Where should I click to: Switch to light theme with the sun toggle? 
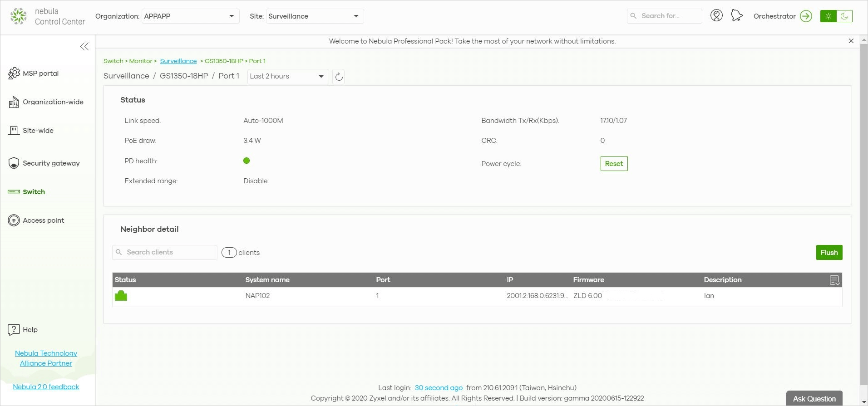(x=829, y=16)
